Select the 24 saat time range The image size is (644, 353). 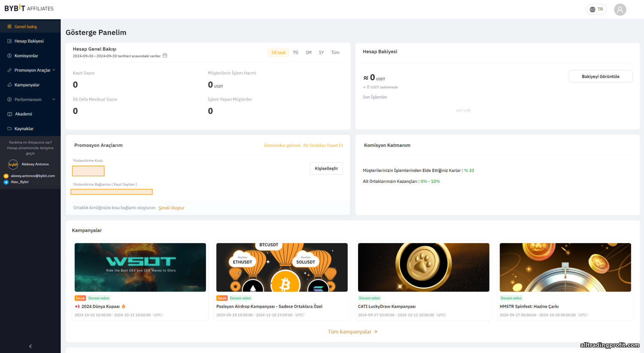tap(278, 52)
